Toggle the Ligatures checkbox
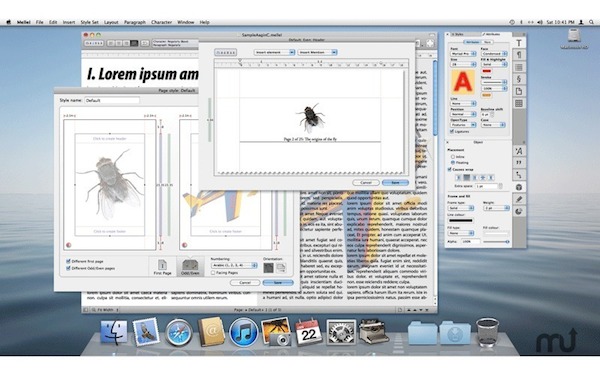 [x=452, y=131]
